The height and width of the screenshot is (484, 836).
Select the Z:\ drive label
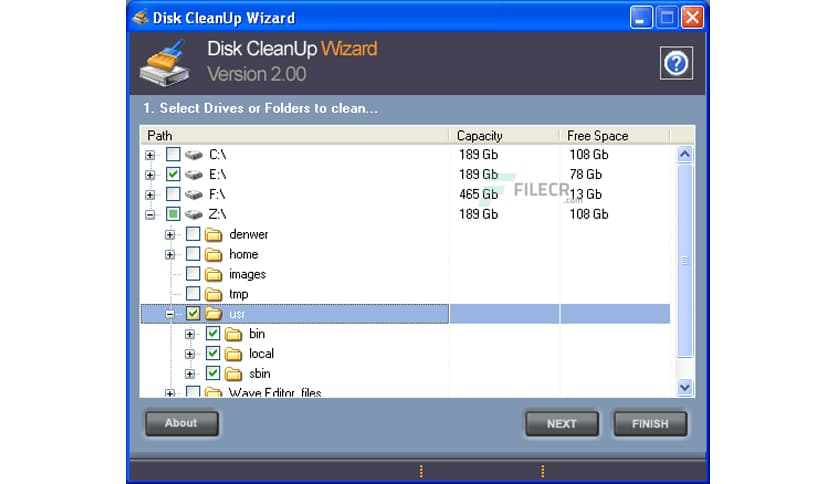coord(217,214)
